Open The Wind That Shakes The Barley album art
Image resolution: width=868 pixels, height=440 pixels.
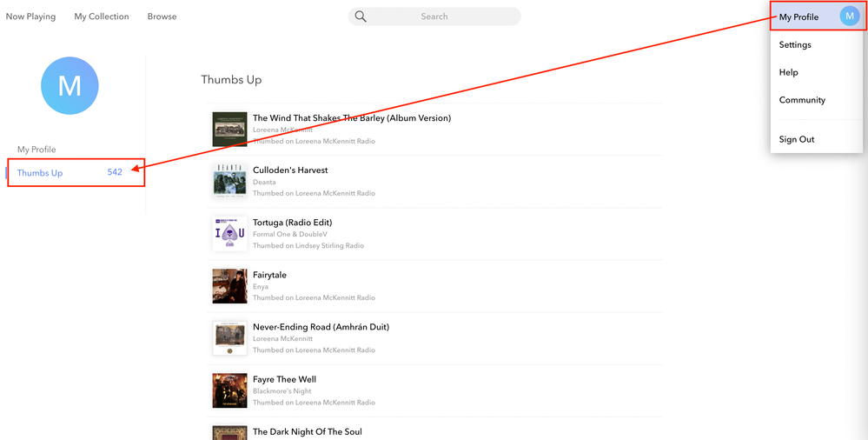[x=229, y=130]
